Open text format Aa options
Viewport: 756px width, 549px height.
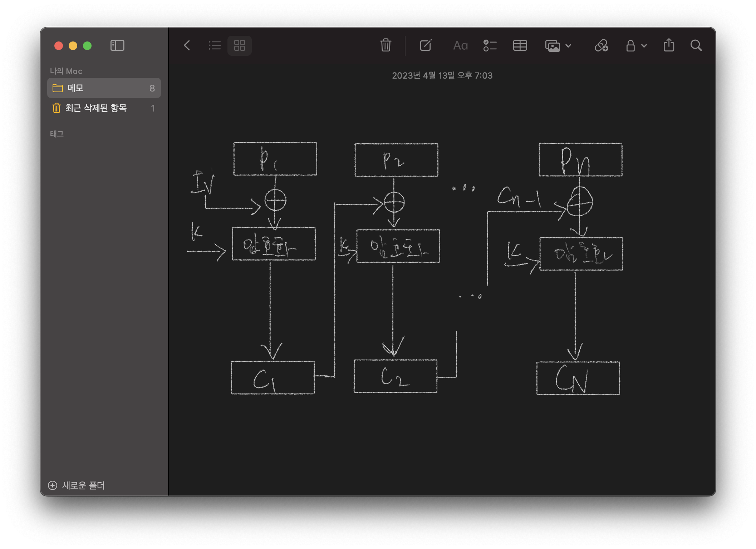pyautogui.click(x=460, y=45)
